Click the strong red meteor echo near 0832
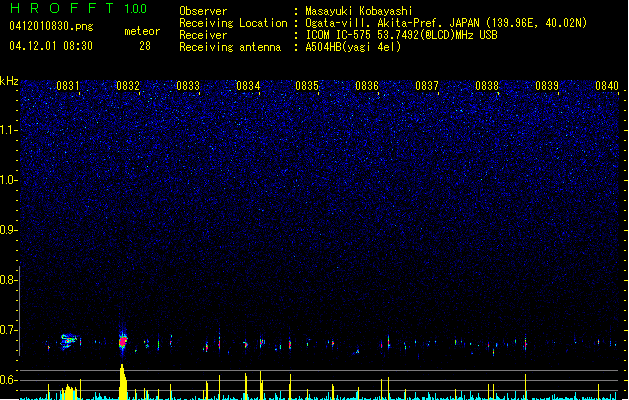The width and height of the screenshot is (629, 400). [123, 342]
